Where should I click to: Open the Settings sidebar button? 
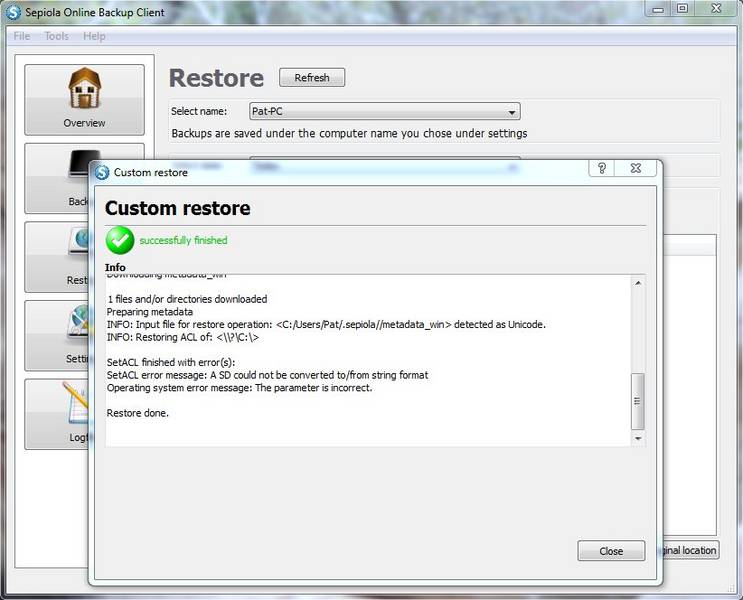tap(57, 336)
